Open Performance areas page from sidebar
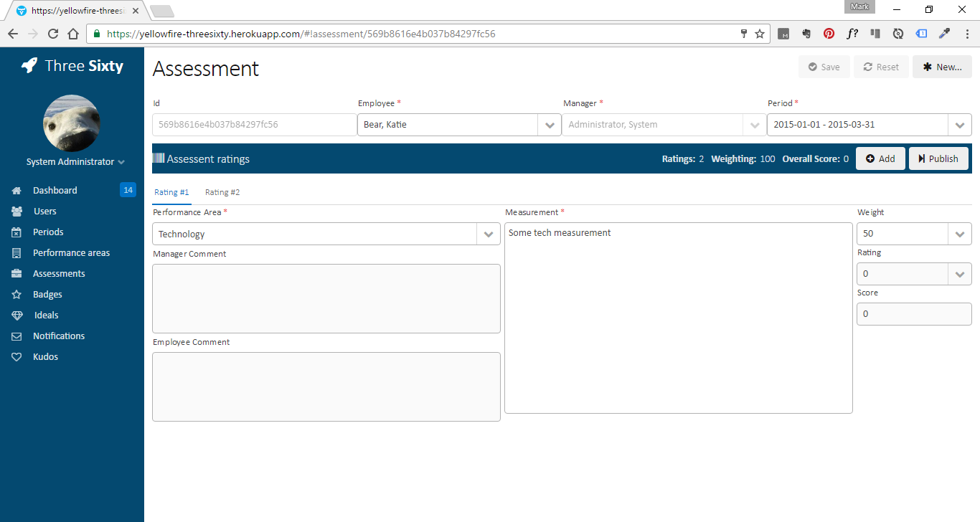Viewport: 980px width, 522px height. tap(72, 253)
